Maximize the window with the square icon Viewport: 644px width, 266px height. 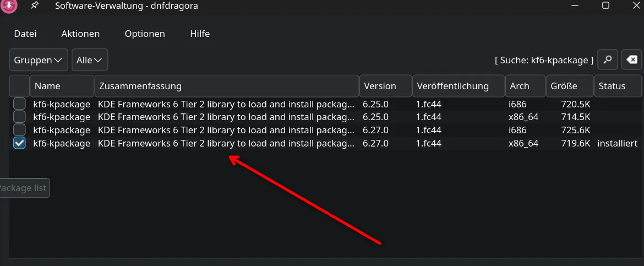pyautogui.click(x=605, y=6)
